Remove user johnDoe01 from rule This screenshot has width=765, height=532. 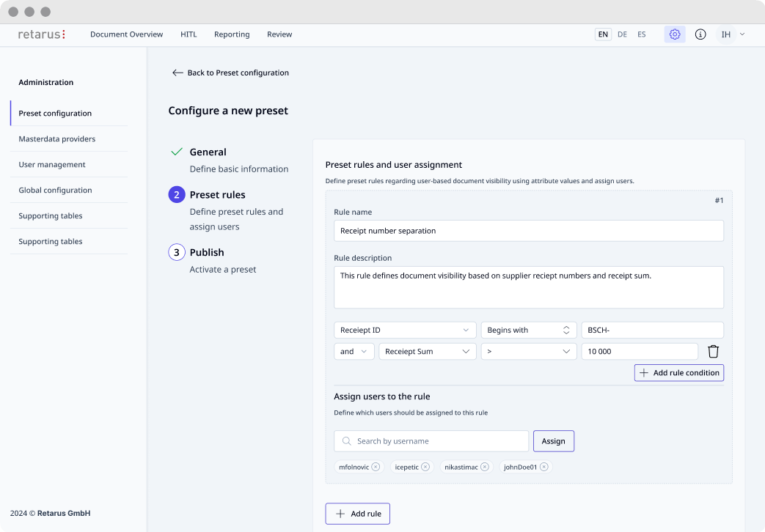click(544, 467)
